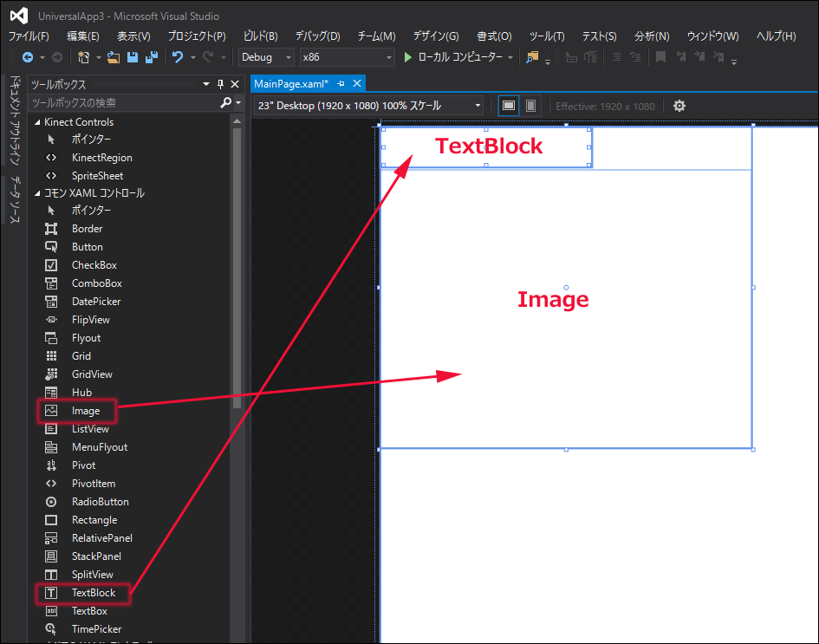Open the ウィンドウ(W) menu
819x644 pixels.
(x=712, y=36)
